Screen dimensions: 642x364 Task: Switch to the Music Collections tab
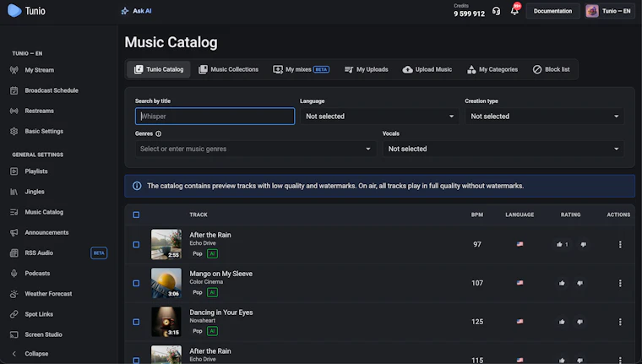point(228,69)
